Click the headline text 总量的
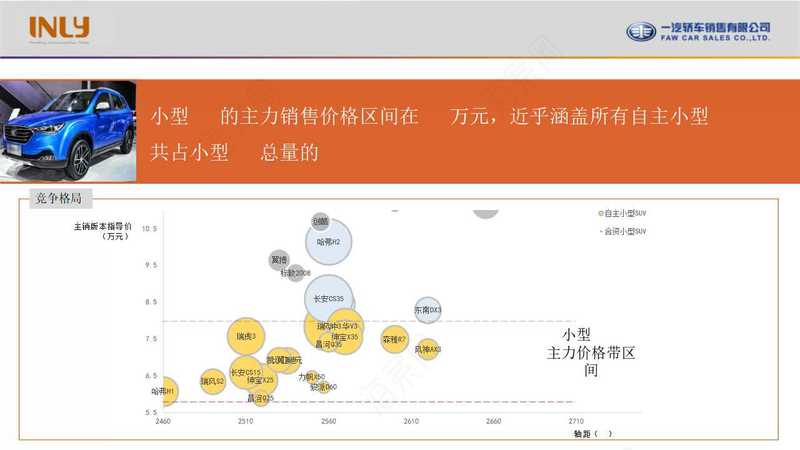This screenshot has height=450, width=800. coord(289,152)
